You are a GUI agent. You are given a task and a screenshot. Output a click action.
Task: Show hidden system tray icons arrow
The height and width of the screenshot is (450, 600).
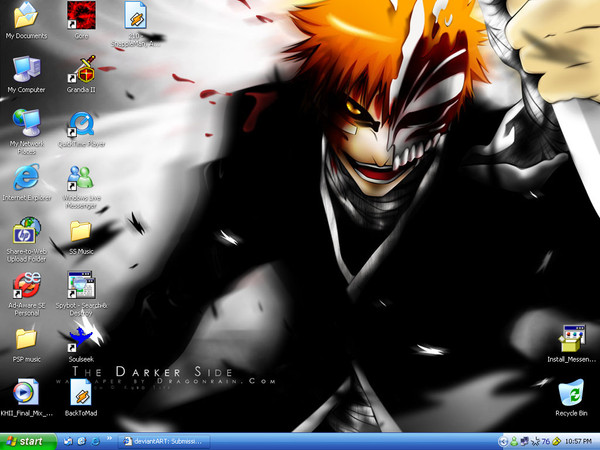tap(504, 442)
